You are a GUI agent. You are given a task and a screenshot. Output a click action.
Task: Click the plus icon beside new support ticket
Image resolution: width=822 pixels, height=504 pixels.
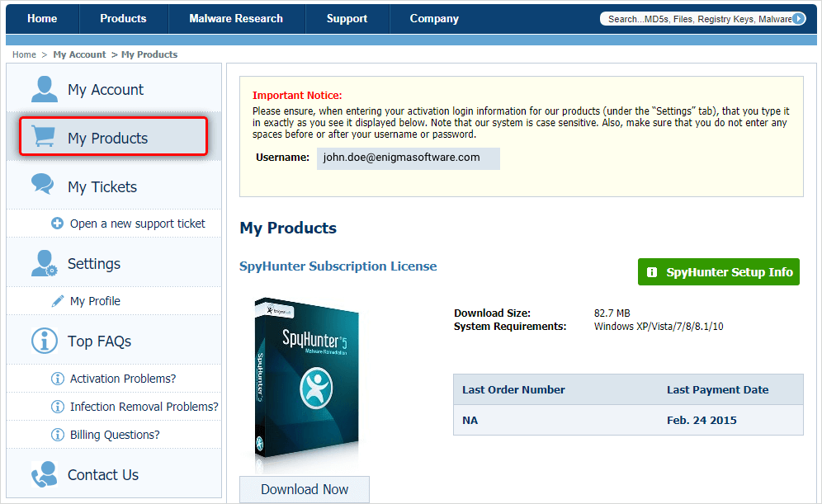(x=57, y=224)
